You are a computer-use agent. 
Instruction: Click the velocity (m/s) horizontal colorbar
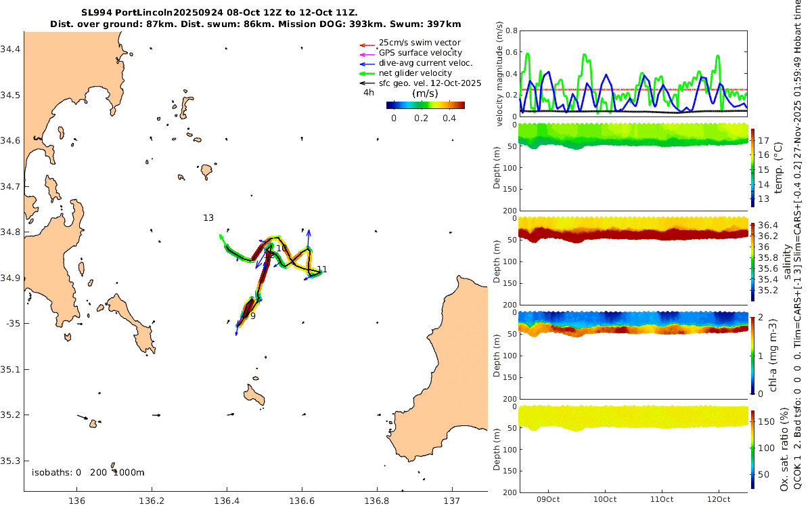tap(425, 105)
